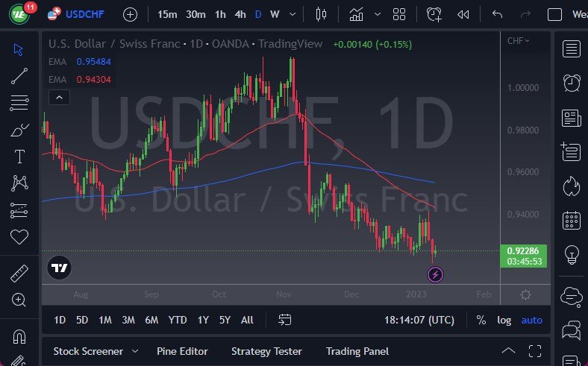The width and height of the screenshot is (588, 366).
Task: Click the lightning event marker on chart
Action: (435, 274)
